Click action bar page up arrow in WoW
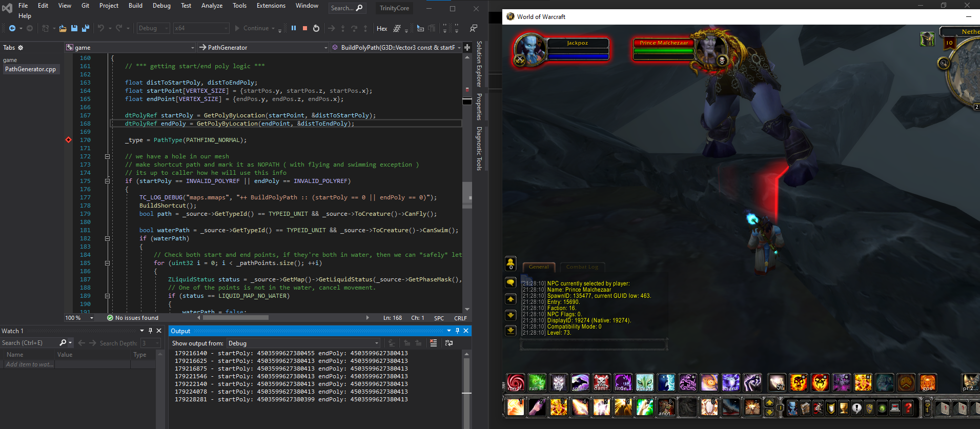This screenshot has width=980, height=429. point(769,402)
